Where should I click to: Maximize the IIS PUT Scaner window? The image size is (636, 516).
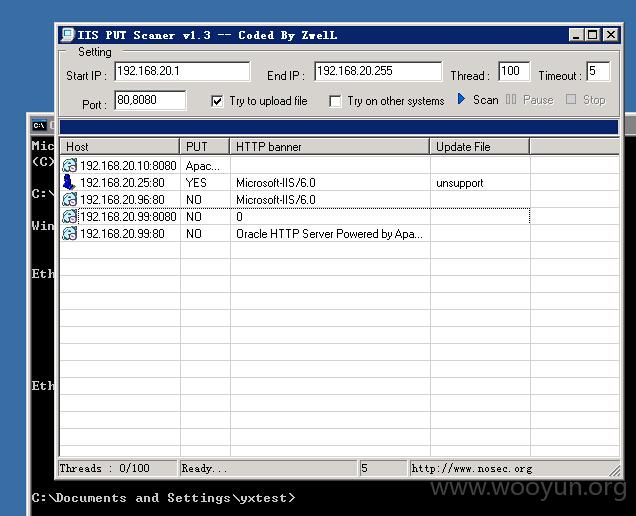[593, 35]
